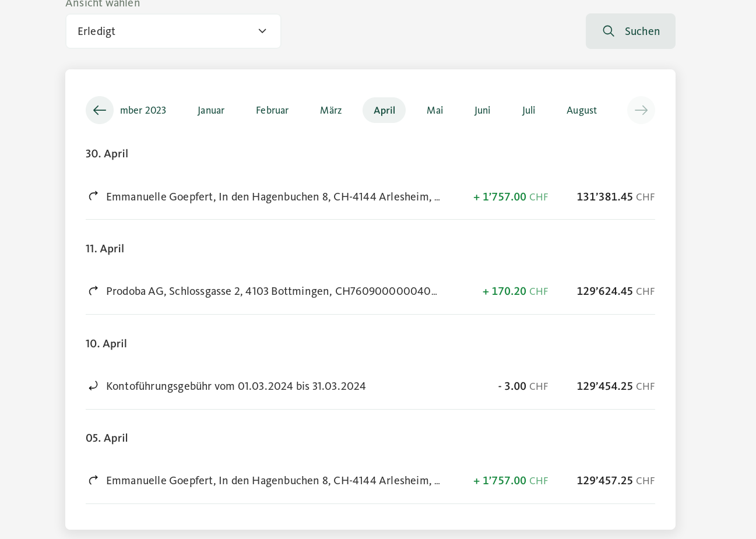Viewport: 756px width, 539px height.
Task: Click the balance '129'624.45 CHF'
Action: (x=616, y=291)
